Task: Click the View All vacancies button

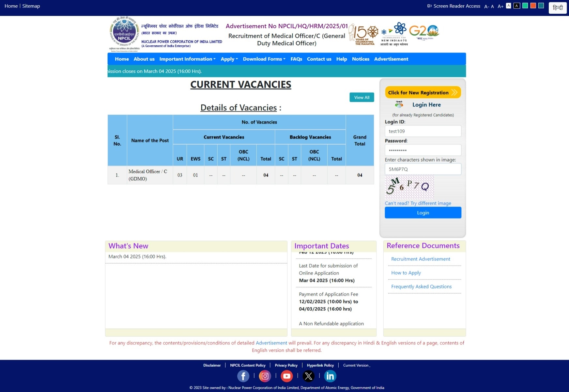Action: (x=362, y=97)
